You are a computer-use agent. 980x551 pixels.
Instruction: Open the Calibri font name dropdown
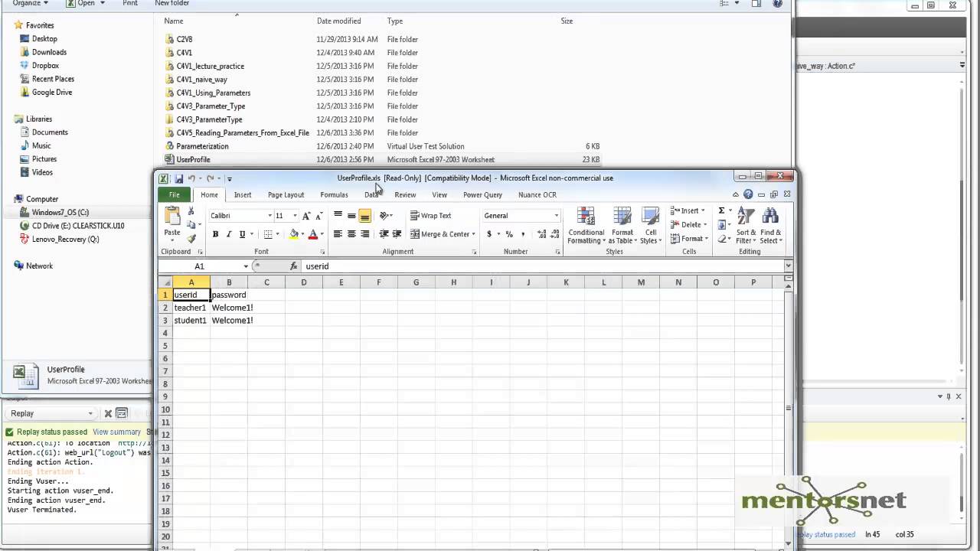(x=269, y=216)
